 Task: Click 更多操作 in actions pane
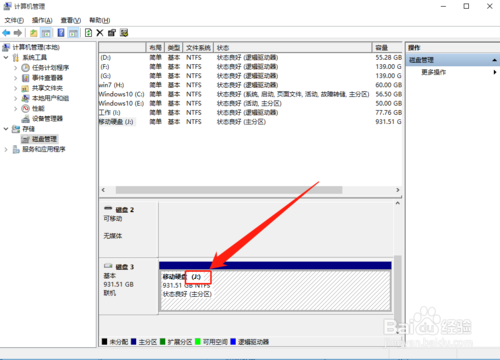[x=434, y=72]
